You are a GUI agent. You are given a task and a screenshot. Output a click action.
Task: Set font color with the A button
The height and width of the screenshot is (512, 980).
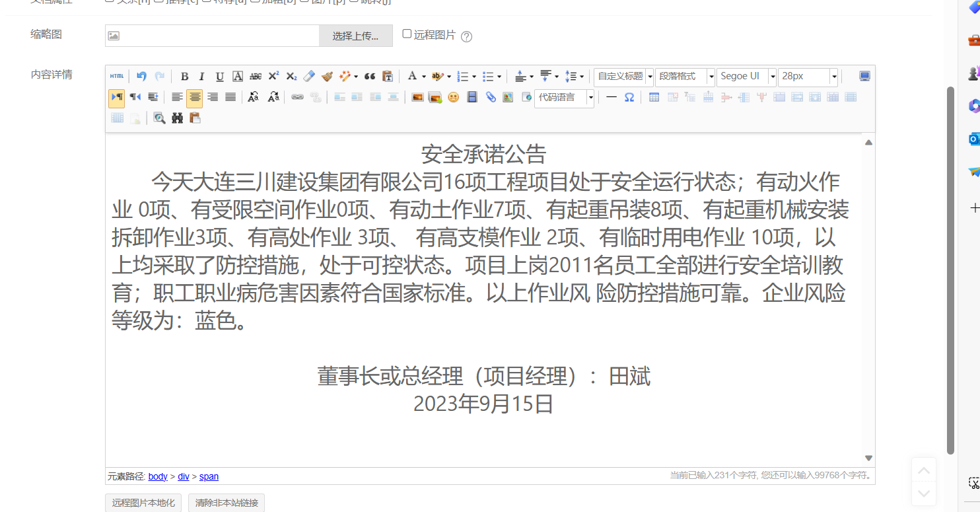click(x=412, y=76)
